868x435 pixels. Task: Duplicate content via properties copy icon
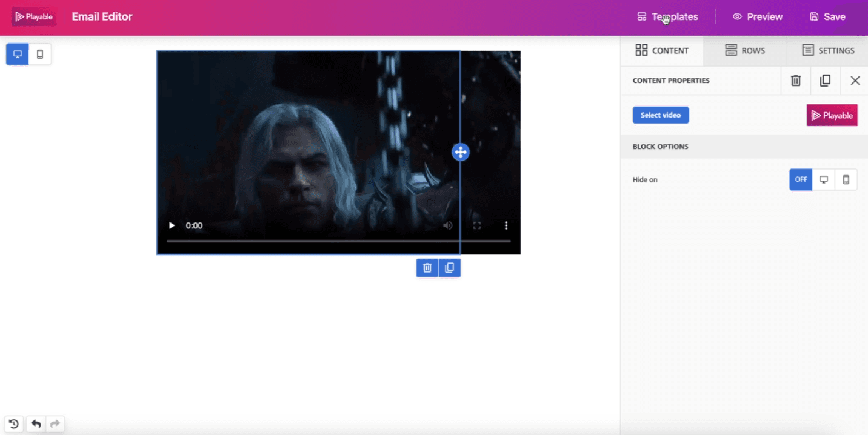click(825, 81)
